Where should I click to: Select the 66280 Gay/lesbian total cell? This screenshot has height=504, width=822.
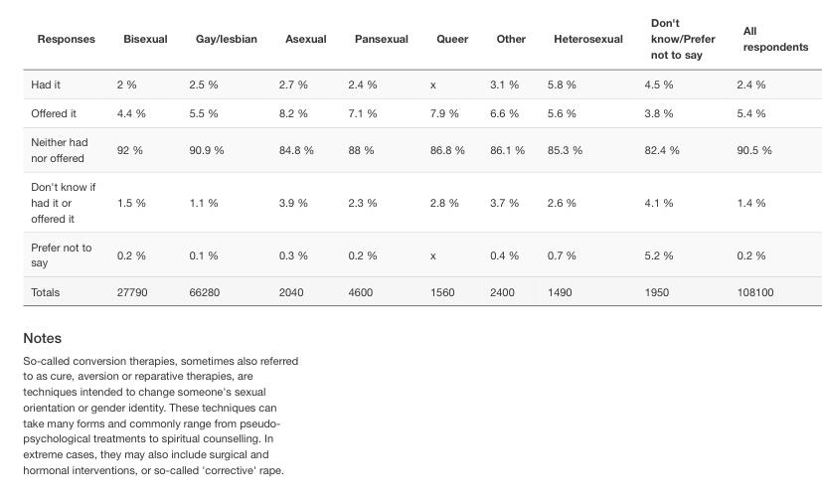click(205, 292)
